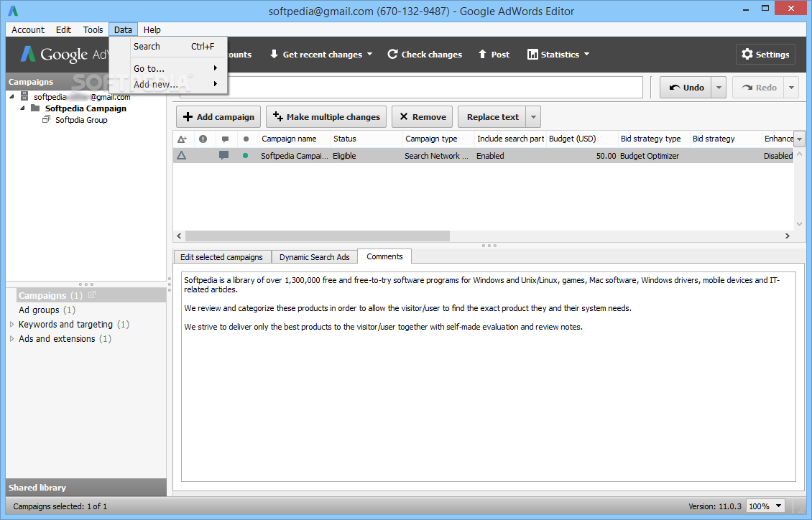The width and height of the screenshot is (812, 520).
Task: Open the Add new... submenu
Action: pos(168,84)
